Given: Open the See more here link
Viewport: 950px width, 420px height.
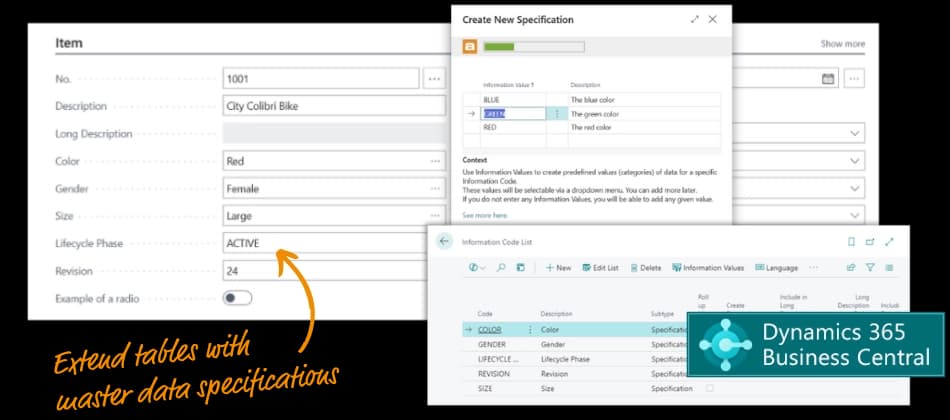Looking at the screenshot, I should [x=485, y=215].
